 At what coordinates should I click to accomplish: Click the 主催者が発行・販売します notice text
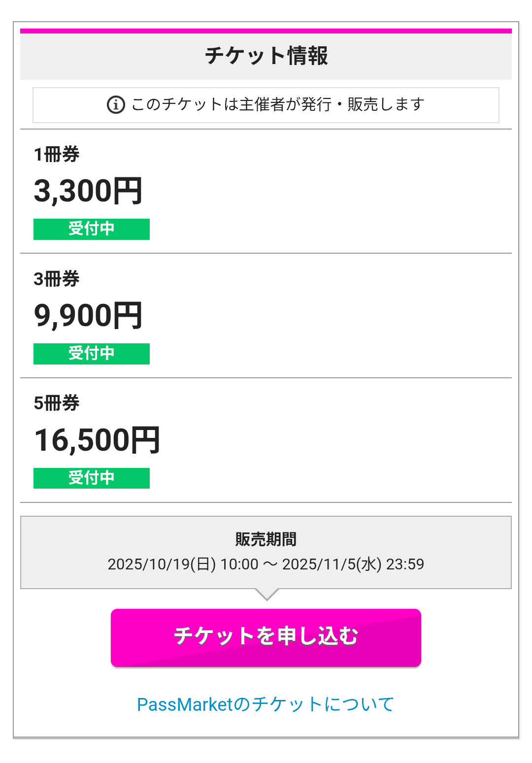278,104
